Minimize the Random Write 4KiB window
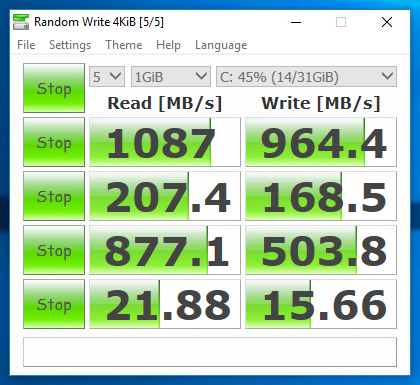 tap(296, 22)
